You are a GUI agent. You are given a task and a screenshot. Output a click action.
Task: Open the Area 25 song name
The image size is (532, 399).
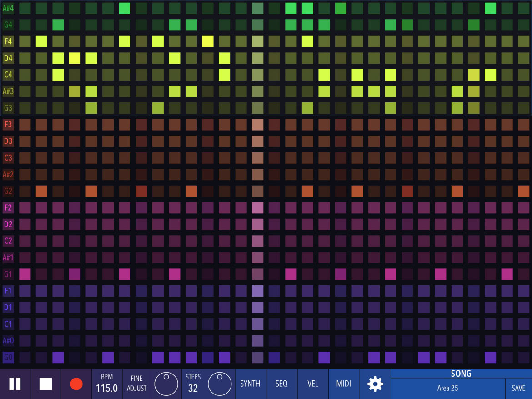448,388
